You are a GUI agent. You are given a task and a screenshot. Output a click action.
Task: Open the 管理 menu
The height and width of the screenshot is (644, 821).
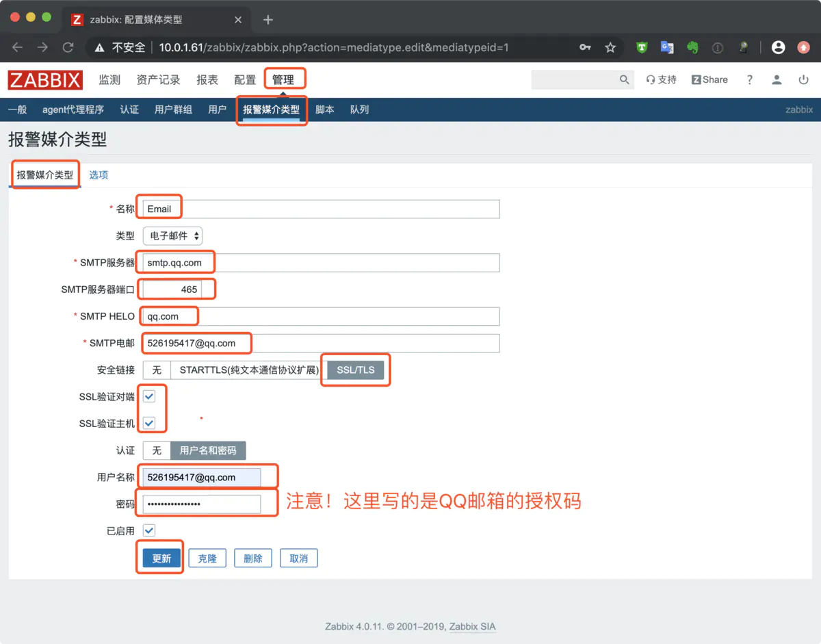[283, 79]
